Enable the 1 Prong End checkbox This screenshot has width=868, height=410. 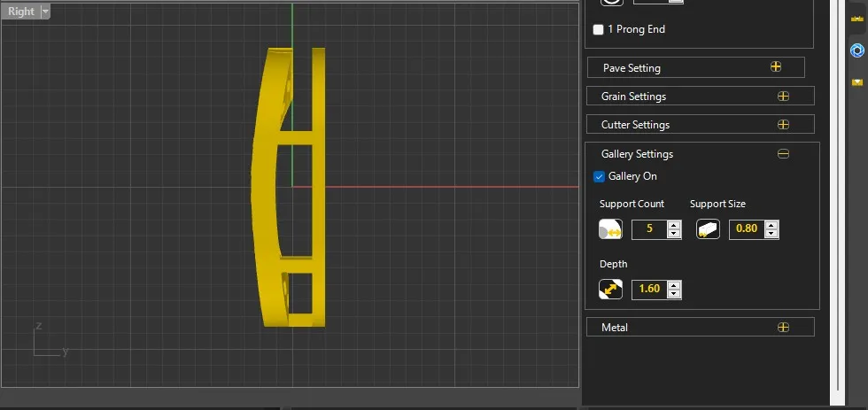[x=599, y=30]
